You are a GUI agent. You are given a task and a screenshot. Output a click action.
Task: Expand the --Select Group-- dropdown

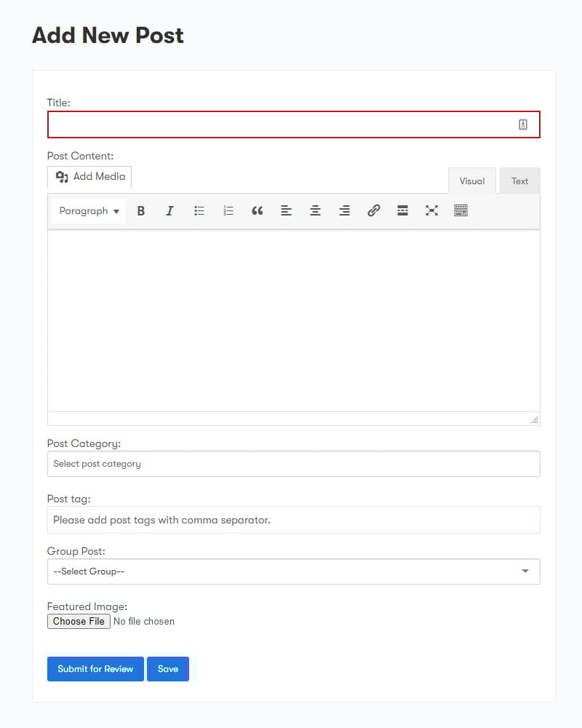pyautogui.click(x=293, y=571)
